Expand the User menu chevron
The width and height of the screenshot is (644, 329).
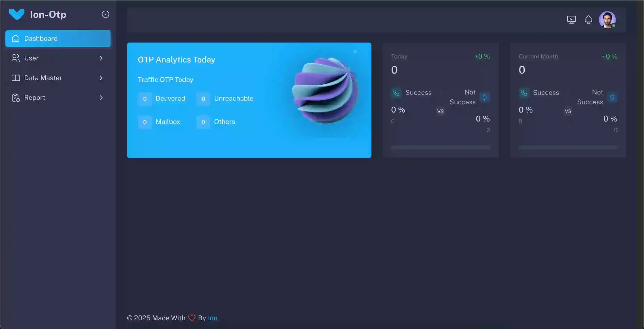[x=101, y=58]
